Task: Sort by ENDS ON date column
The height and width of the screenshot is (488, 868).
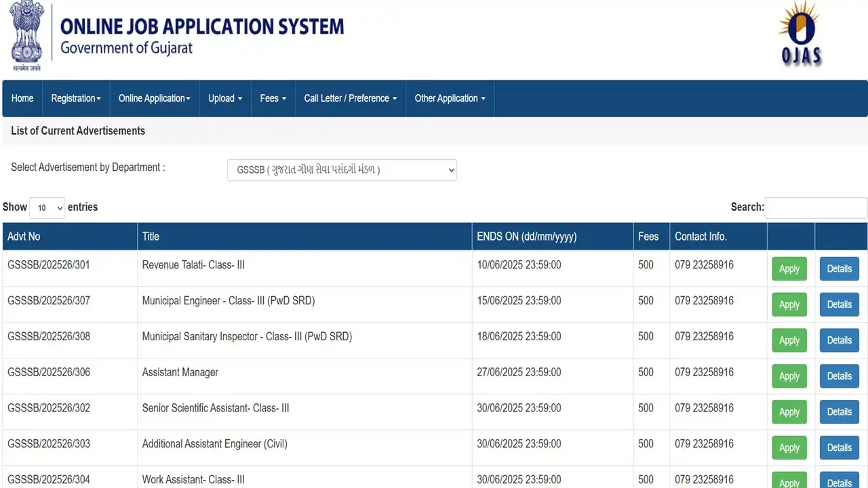Action: pyautogui.click(x=553, y=237)
